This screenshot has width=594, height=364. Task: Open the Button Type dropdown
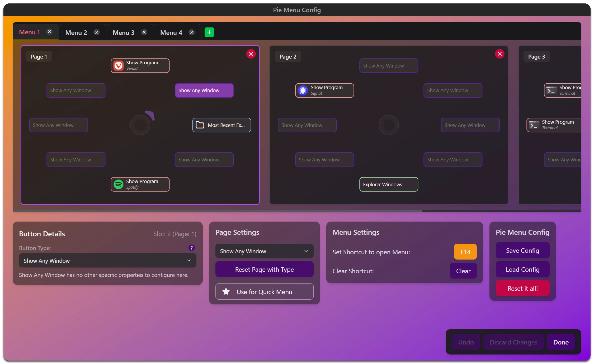(x=107, y=261)
